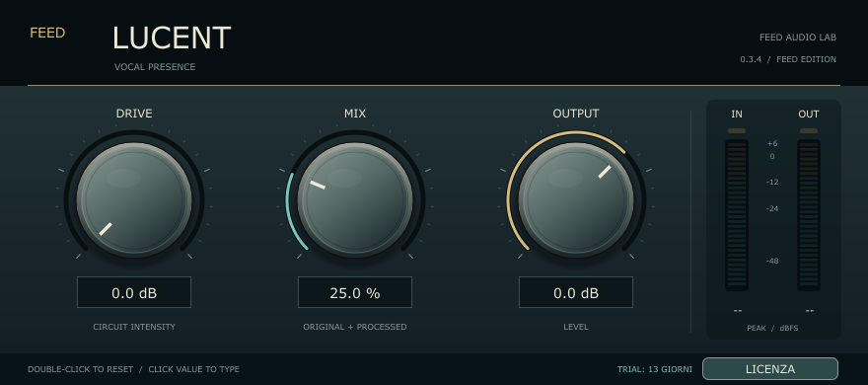The width and height of the screenshot is (868, 385).
Task: Open the LICENZA button
Action: (770, 369)
